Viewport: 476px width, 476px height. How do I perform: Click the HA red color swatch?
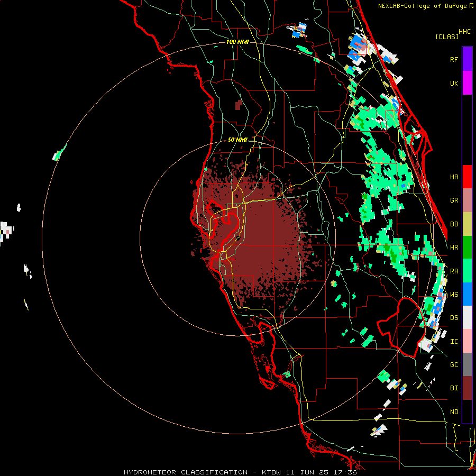(x=467, y=177)
